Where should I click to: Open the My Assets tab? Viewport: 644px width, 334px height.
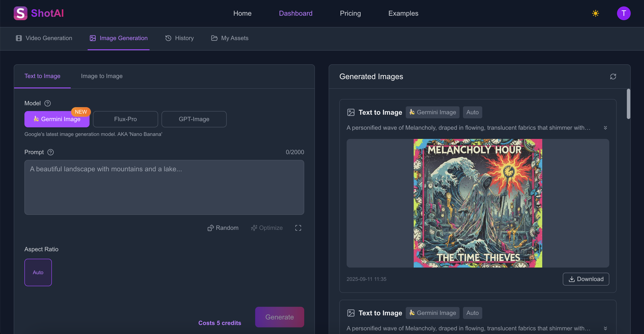click(229, 38)
